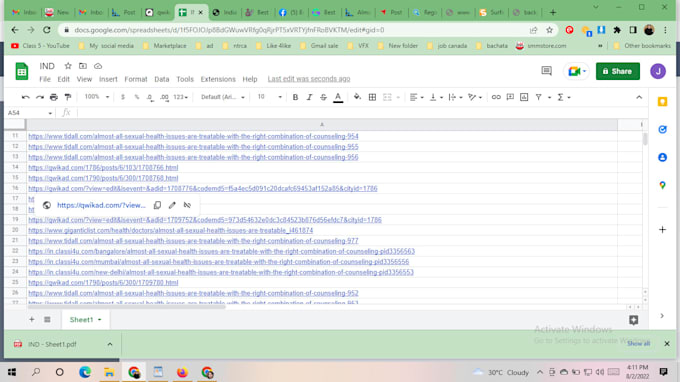Copy link icon in link preview popup
The image size is (680, 382).
click(x=157, y=205)
